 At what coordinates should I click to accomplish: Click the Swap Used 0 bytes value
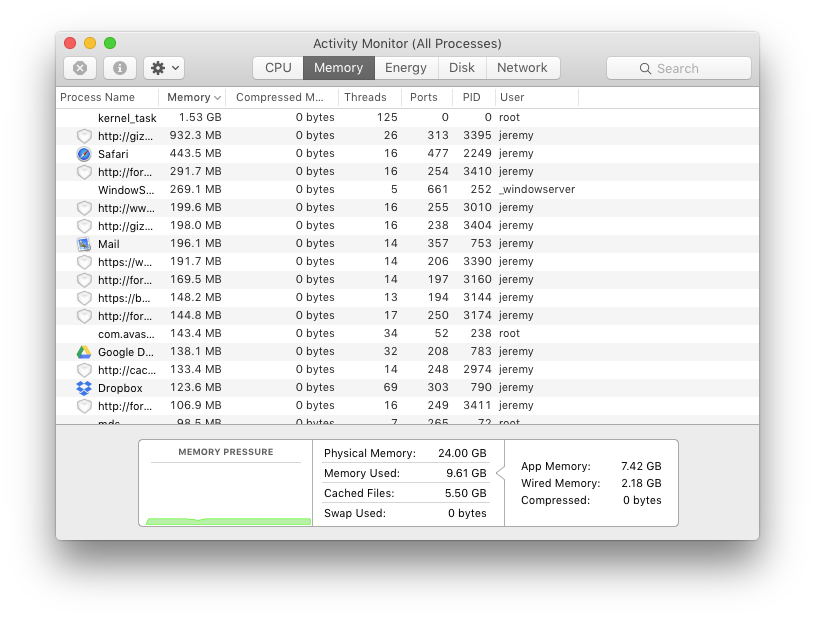point(467,513)
